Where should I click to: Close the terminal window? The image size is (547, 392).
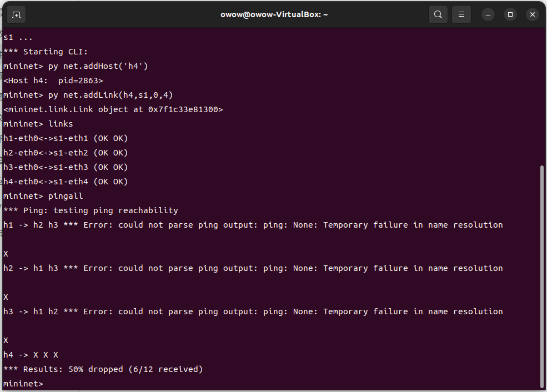[x=533, y=14]
